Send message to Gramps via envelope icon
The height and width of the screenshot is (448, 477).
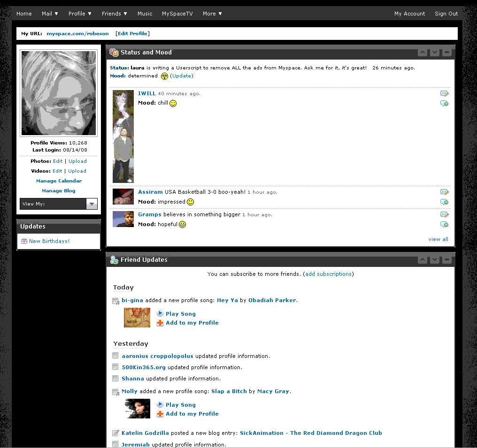click(444, 214)
